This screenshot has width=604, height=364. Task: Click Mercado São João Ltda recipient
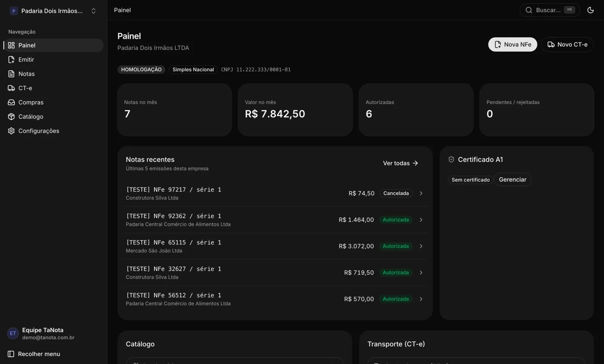point(154,251)
